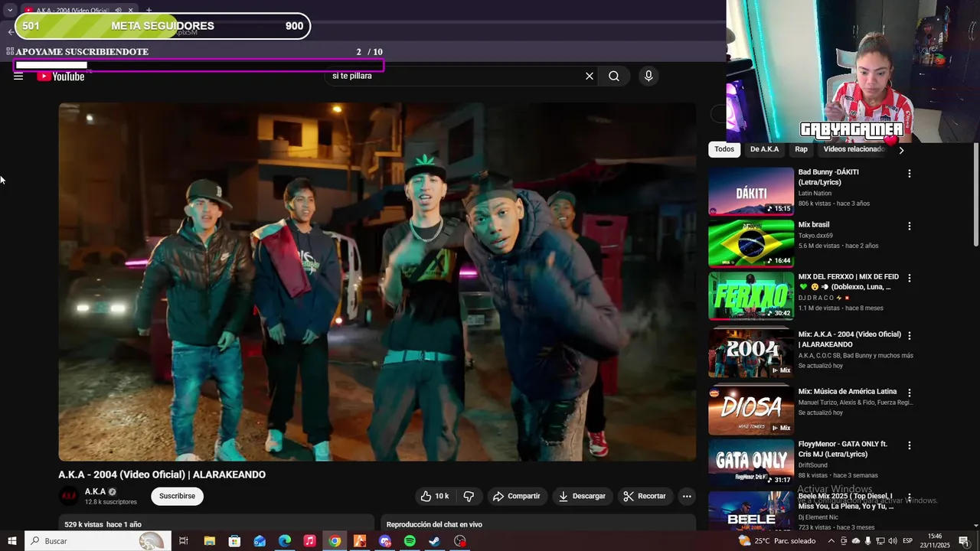Download the video with Descargar
This screenshot has width=980, height=551.
(x=582, y=496)
